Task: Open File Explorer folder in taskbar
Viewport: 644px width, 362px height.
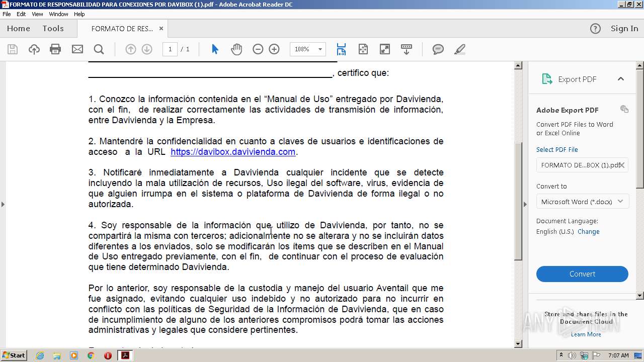Action: point(57,355)
